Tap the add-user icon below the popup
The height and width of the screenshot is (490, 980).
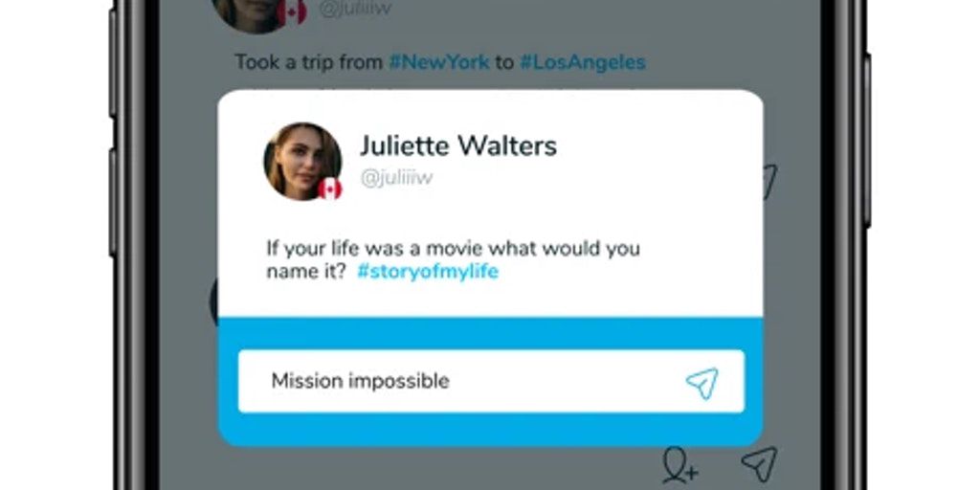(x=680, y=464)
